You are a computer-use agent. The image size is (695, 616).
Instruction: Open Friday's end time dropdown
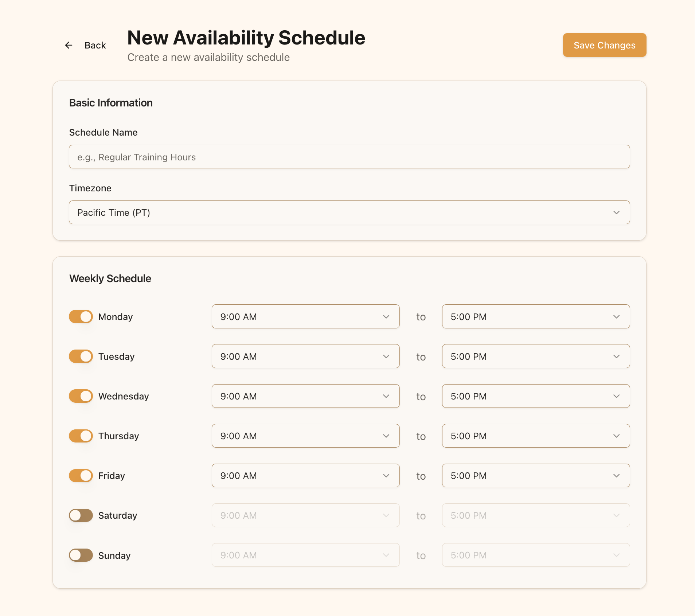pos(536,475)
